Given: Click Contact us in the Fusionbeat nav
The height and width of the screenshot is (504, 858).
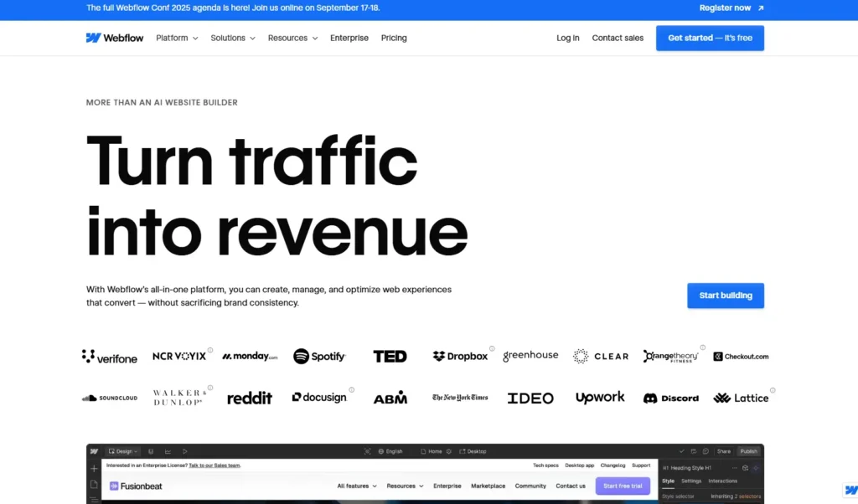Looking at the screenshot, I should (x=571, y=486).
